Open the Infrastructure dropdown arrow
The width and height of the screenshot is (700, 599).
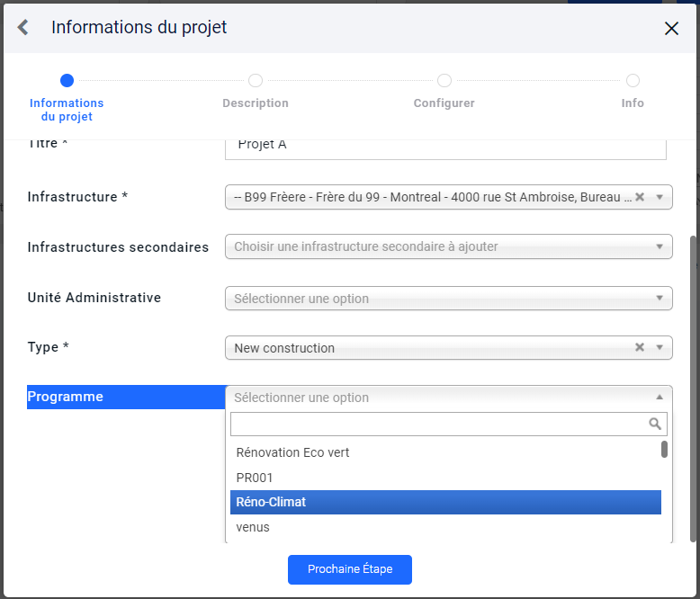660,197
